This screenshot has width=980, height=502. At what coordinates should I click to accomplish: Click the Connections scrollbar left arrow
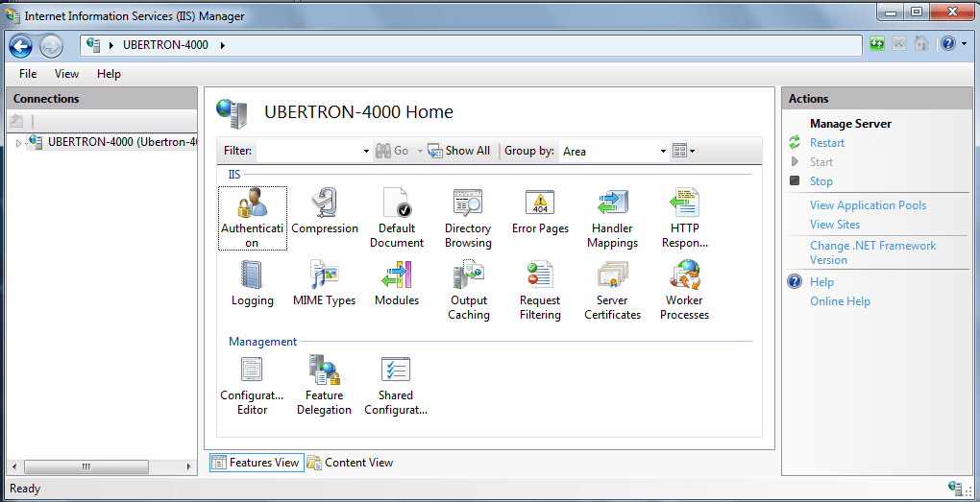click(x=13, y=466)
